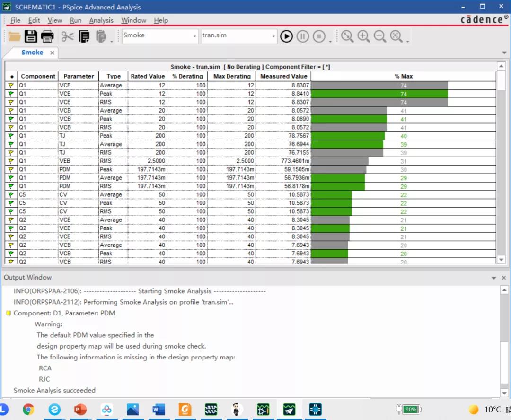Copy using the copy toolbar icon

click(84, 36)
